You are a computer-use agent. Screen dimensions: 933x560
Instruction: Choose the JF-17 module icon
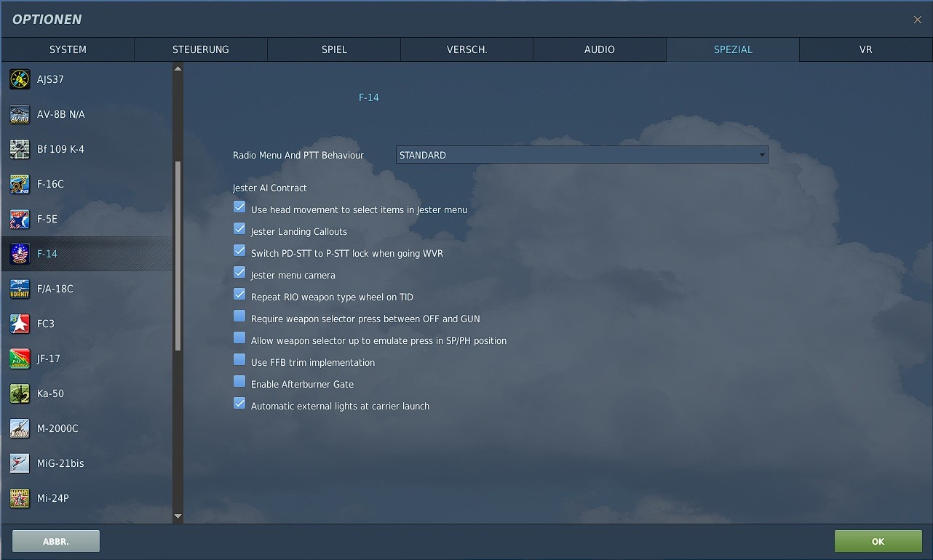[x=20, y=359]
